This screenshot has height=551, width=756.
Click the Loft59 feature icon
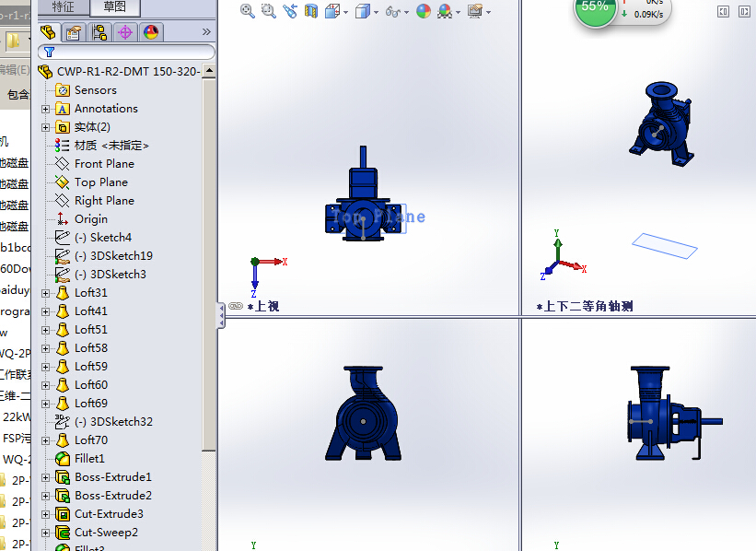tap(63, 366)
